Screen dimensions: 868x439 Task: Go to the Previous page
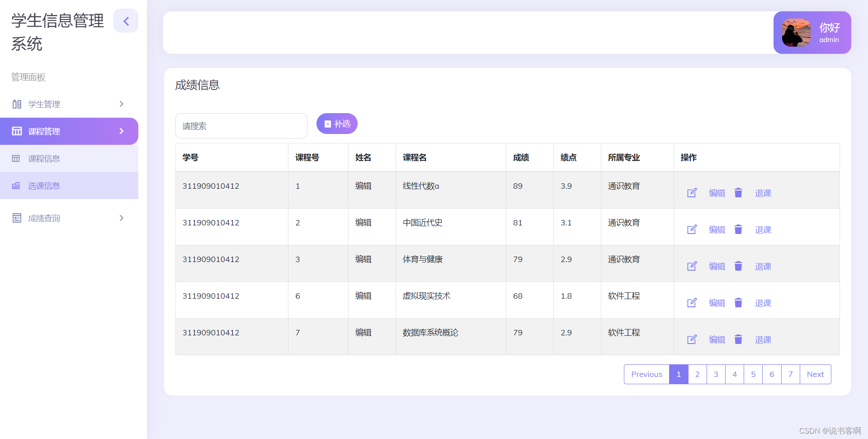pyautogui.click(x=646, y=374)
